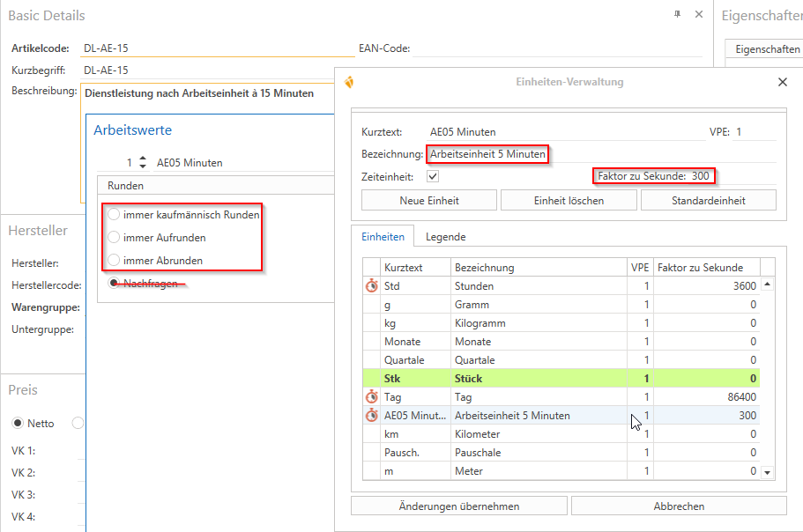
Task: Choose 'immer Abrunden' rounding option
Action: (114, 260)
